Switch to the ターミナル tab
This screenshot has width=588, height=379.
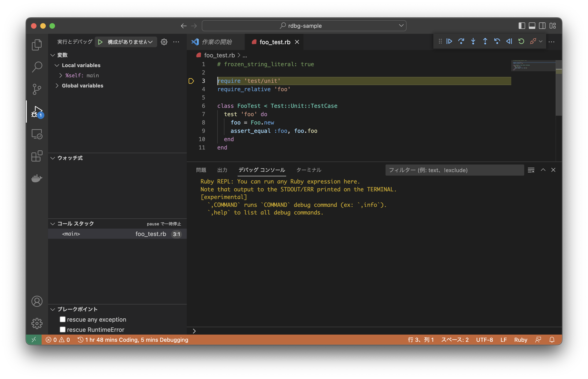309,170
